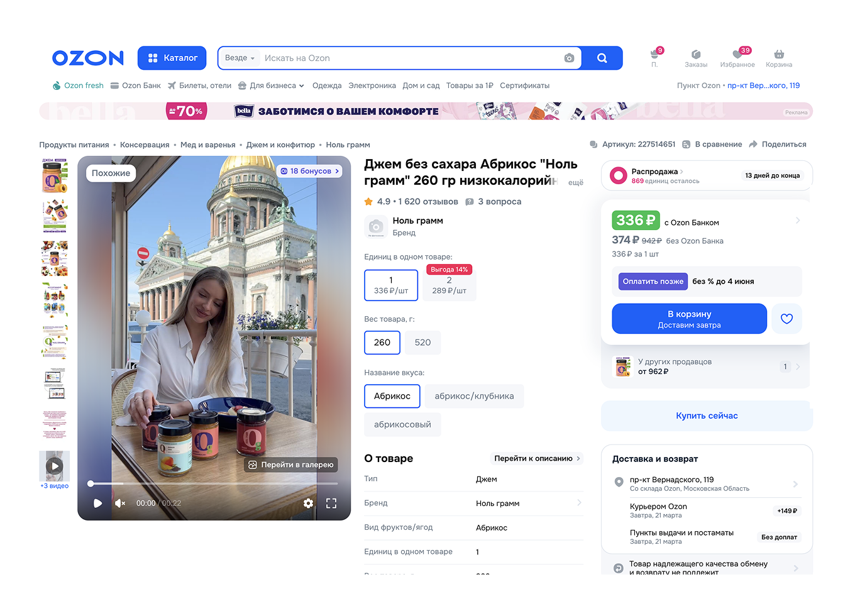Add item with В корзину button
Screen dimensions: 855x616
pyautogui.click(x=690, y=319)
